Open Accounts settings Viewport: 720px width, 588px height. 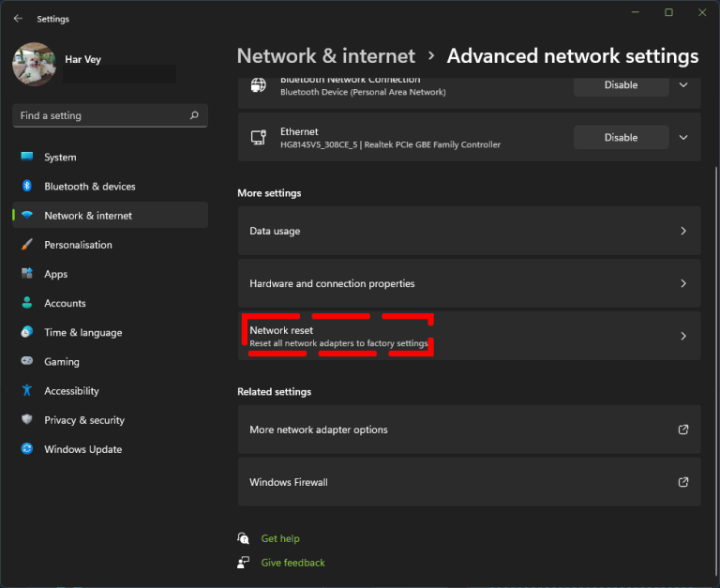point(111,303)
